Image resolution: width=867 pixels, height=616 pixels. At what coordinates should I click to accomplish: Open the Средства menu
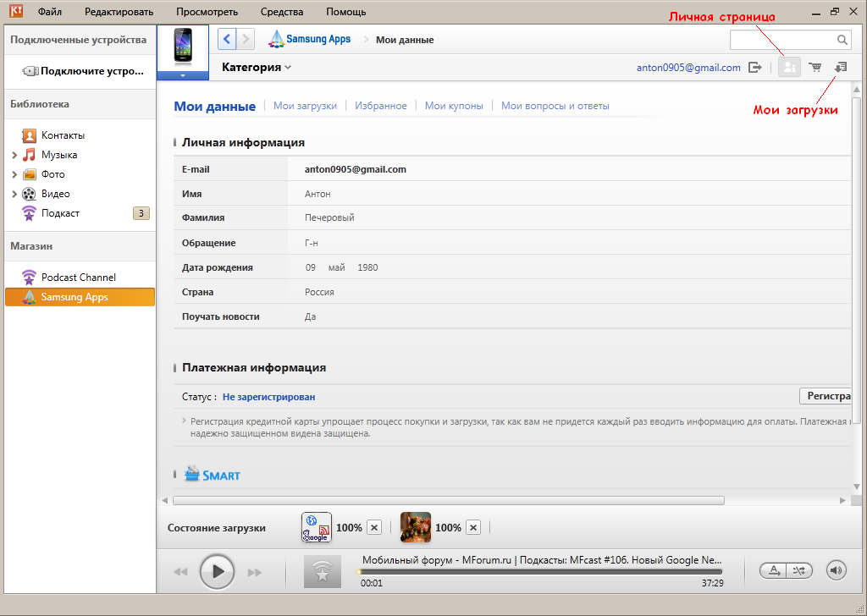(282, 12)
